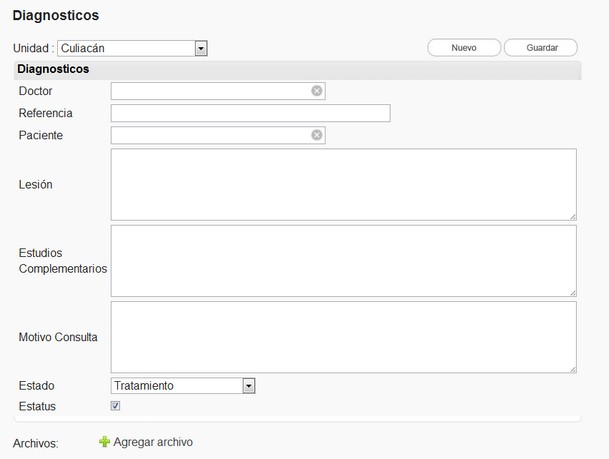Clear the Doctor field with its x icon

[316, 91]
